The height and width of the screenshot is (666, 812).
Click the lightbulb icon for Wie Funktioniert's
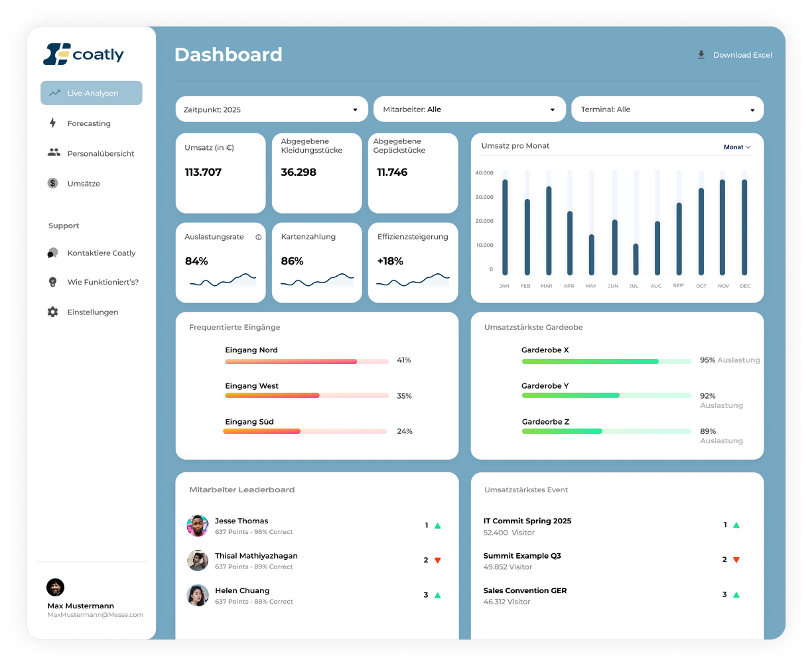53,282
